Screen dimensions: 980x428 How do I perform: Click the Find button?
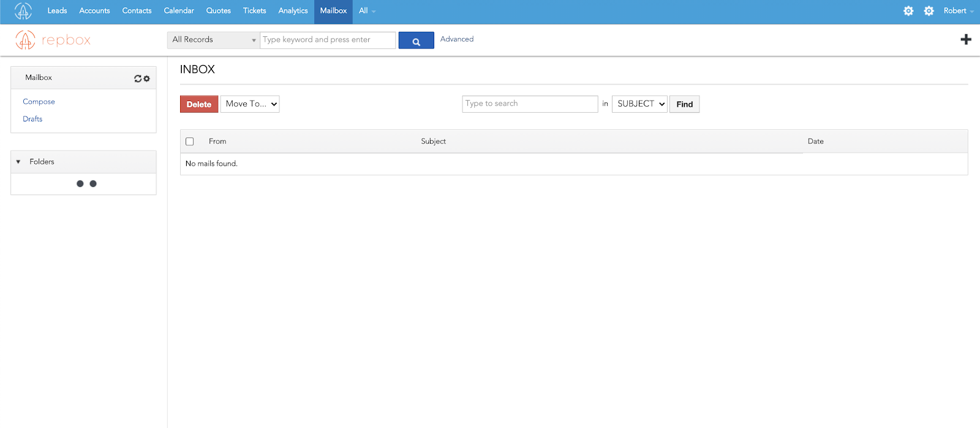pyautogui.click(x=684, y=104)
